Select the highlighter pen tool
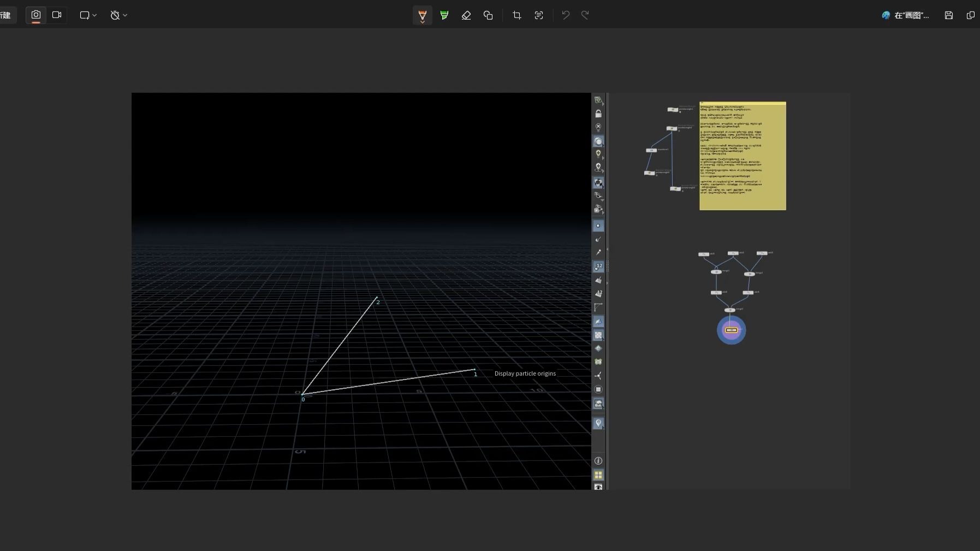 click(444, 15)
